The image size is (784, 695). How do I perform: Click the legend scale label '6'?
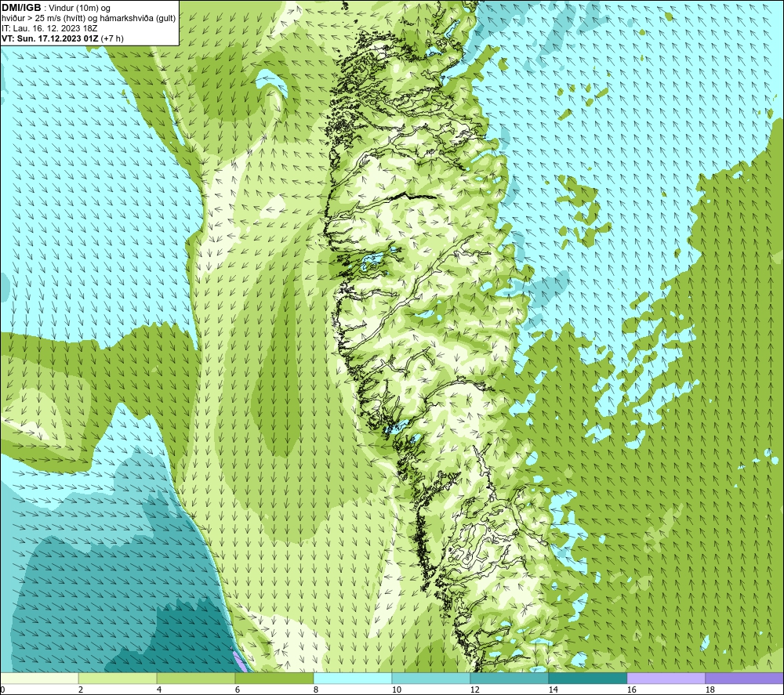click(x=237, y=690)
